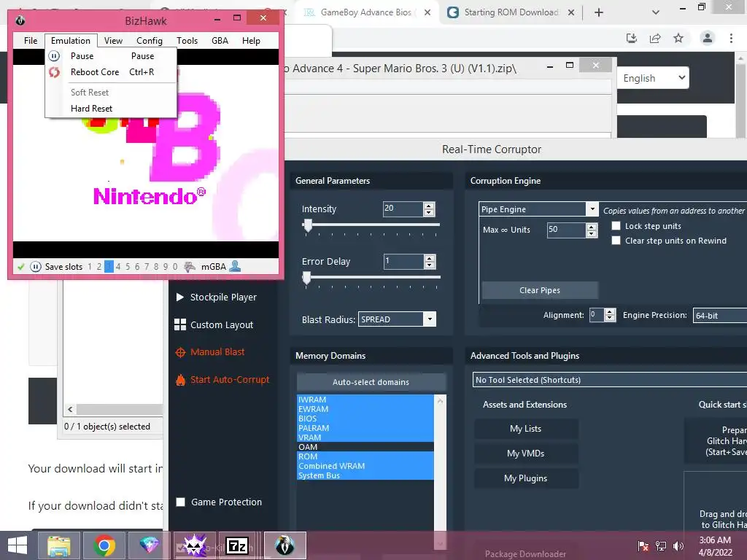This screenshot has height=560, width=747.
Task: Click the Start Auto-Corrupt flame icon
Action: (x=181, y=380)
